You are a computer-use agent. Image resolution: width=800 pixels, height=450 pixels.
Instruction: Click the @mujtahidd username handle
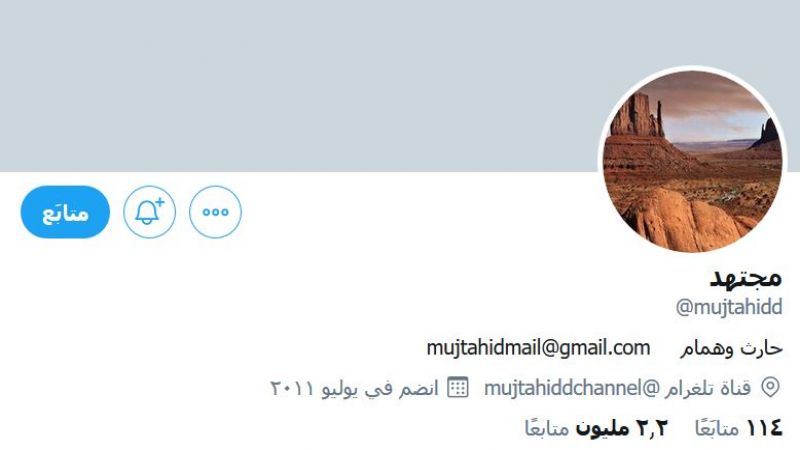tap(729, 307)
